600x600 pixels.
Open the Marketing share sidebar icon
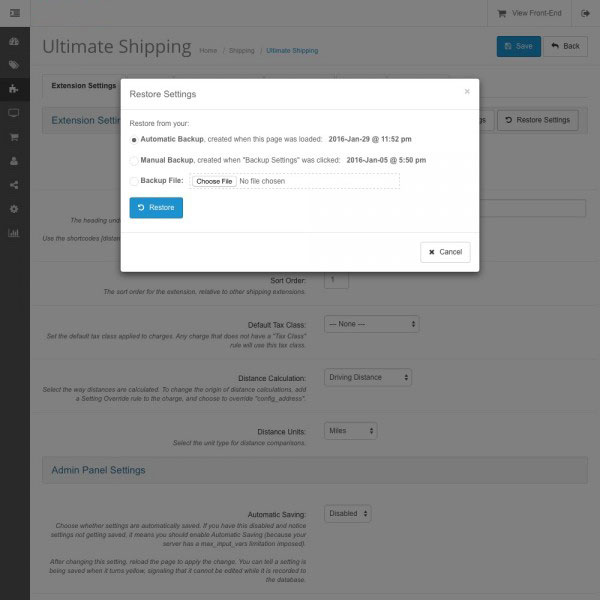click(x=14, y=185)
